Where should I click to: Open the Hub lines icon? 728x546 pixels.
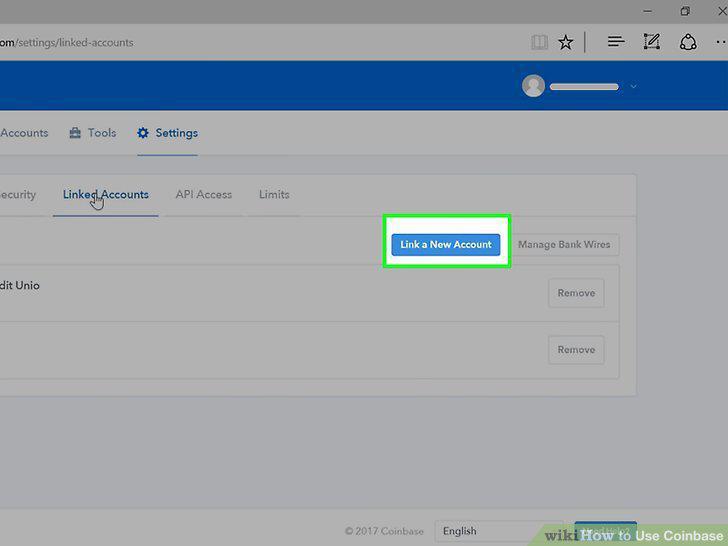pos(616,42)
